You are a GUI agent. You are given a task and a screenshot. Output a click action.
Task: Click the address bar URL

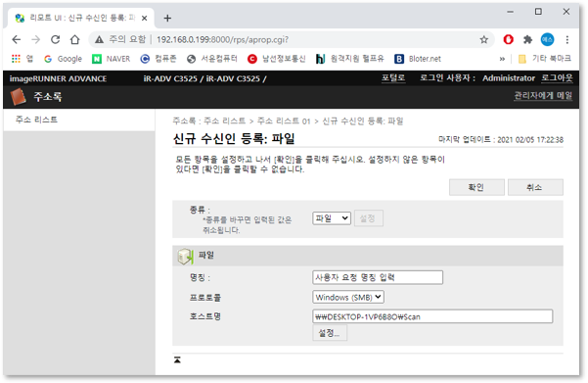[x=222, y=39]
